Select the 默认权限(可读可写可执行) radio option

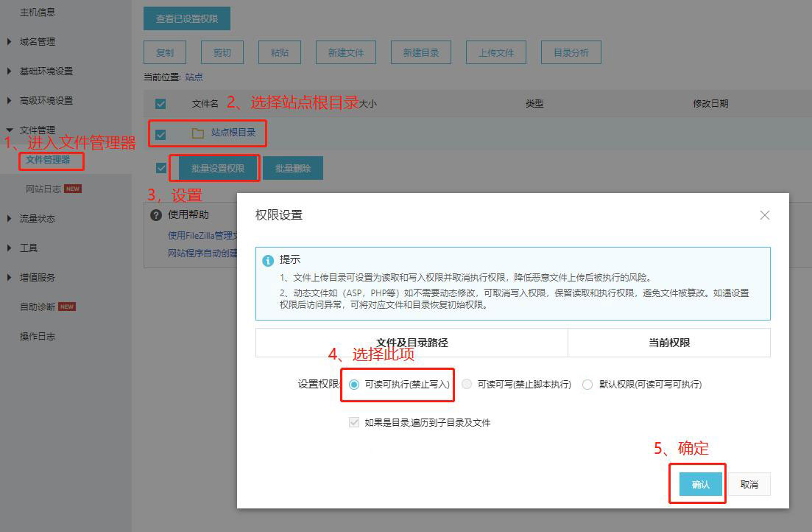587,385
